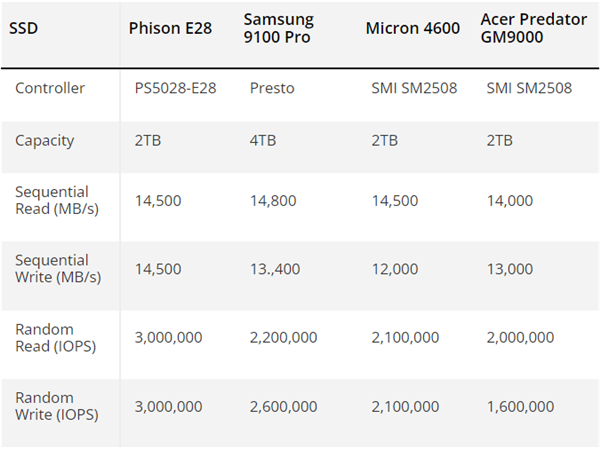This screenshot has height=449, width=600.
Task: Click the 12,000 sequential write value
Action: tap(395, 269)
